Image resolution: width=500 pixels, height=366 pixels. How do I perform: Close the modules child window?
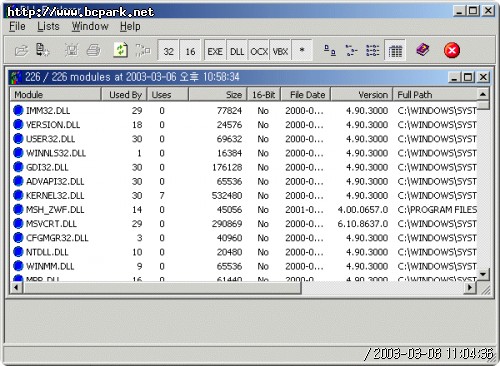click(483, 77)
